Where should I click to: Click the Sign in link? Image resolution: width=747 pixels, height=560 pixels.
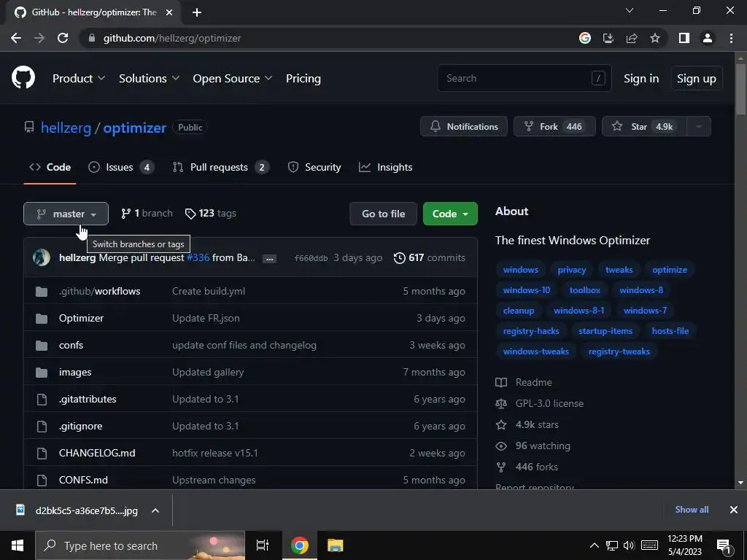(641, 79)
